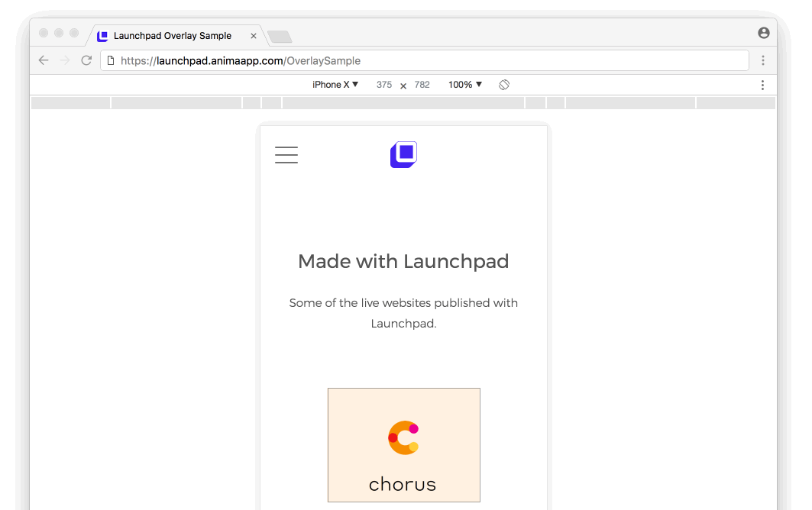Open the Chrome three-dot menu beside the address bar
The height and width of the screenshot is (510, 812).
(763, 60)
